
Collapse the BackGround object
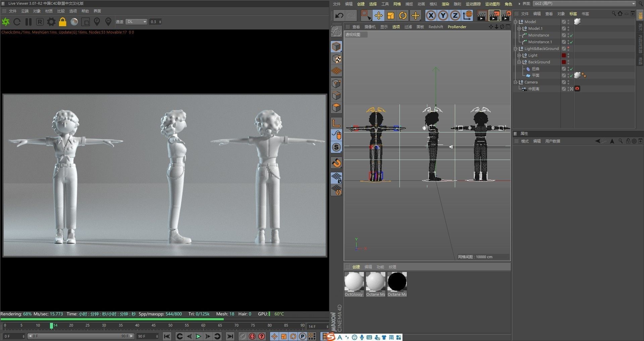coord(519,62)
